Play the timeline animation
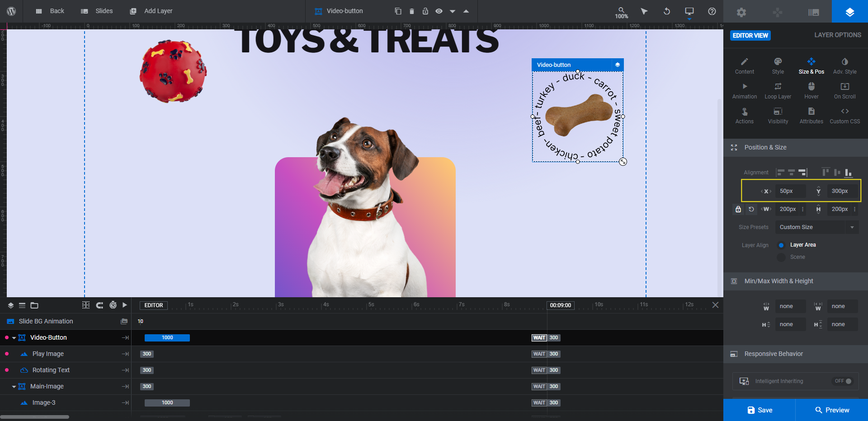 125,305
